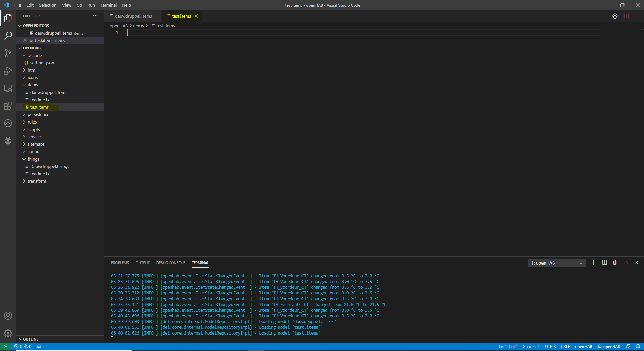Open the Source Control view
Image resolution: width=644 pixels, height=351 pixels.
(8, 53)
